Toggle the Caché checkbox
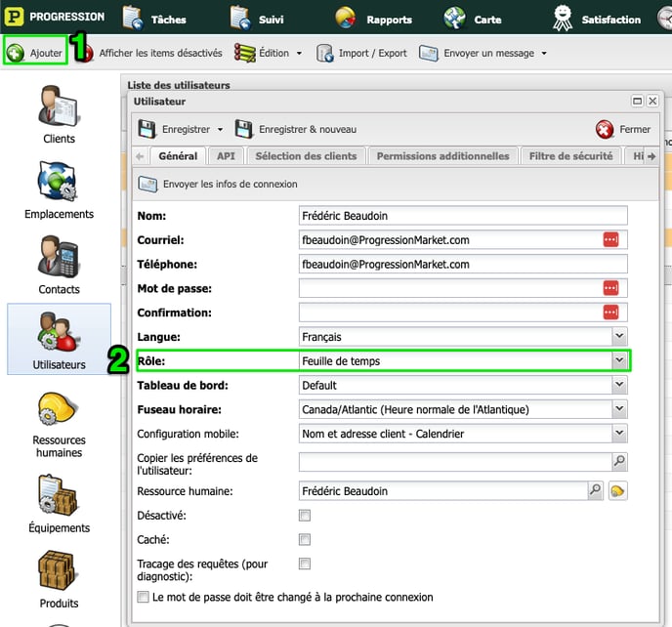Viewport: 672px width, 627px height. point(305,539)
